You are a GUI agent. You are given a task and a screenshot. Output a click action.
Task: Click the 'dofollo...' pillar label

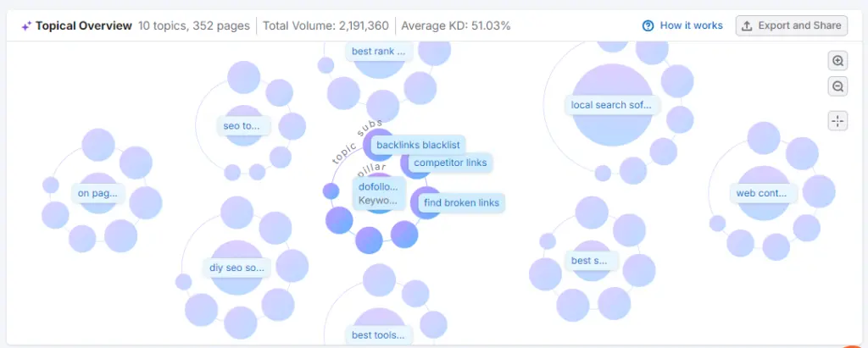377,187
